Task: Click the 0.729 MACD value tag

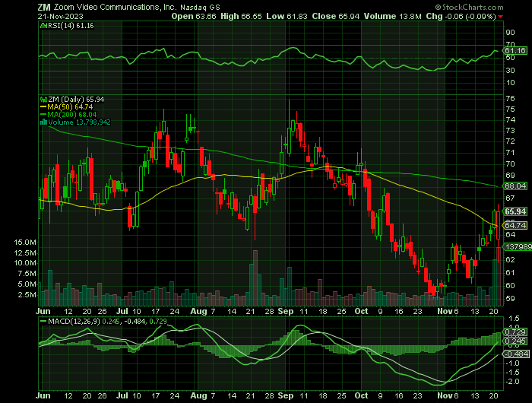Action: pyautogui.click(x=515, y=332)
